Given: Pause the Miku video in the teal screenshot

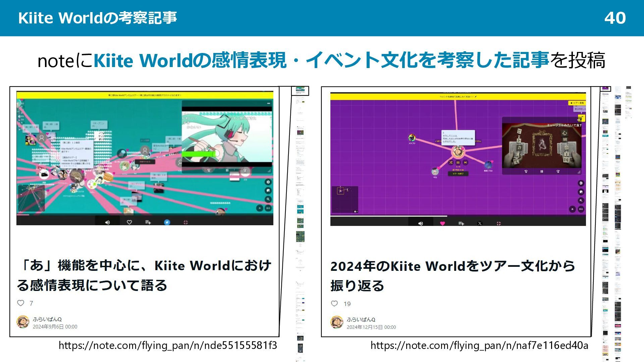Looking at the screenshot, I should (x=227, y=170).
